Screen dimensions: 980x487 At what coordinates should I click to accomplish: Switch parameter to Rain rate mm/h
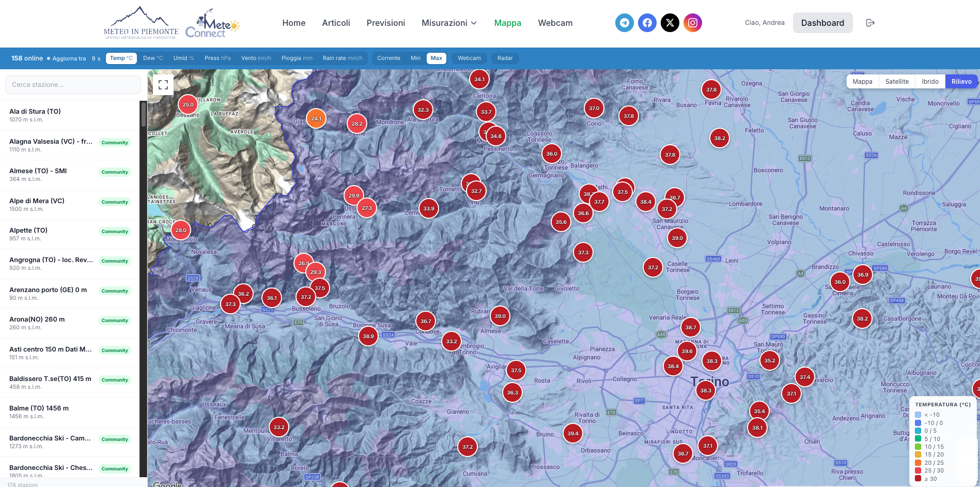[x=343, y=58]
